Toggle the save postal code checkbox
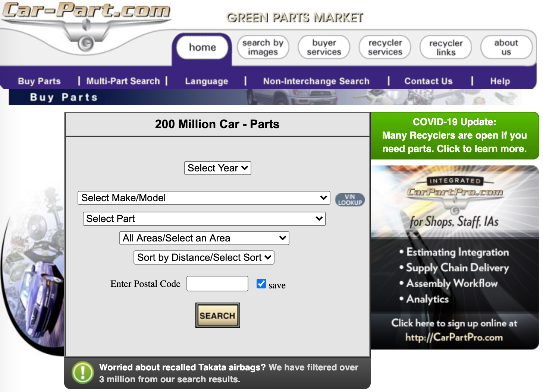Viewport: 543px width, 392px height. pyautogui.click(x=261, y=284)
